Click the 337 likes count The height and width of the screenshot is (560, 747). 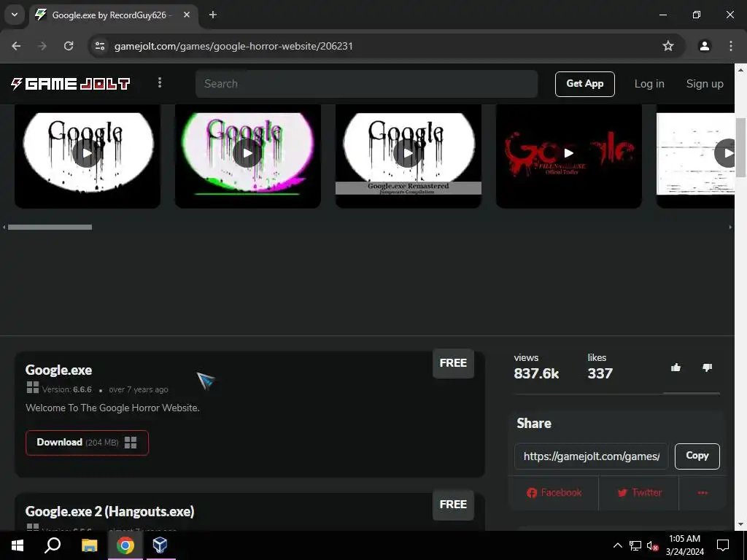tap(600, 373)
